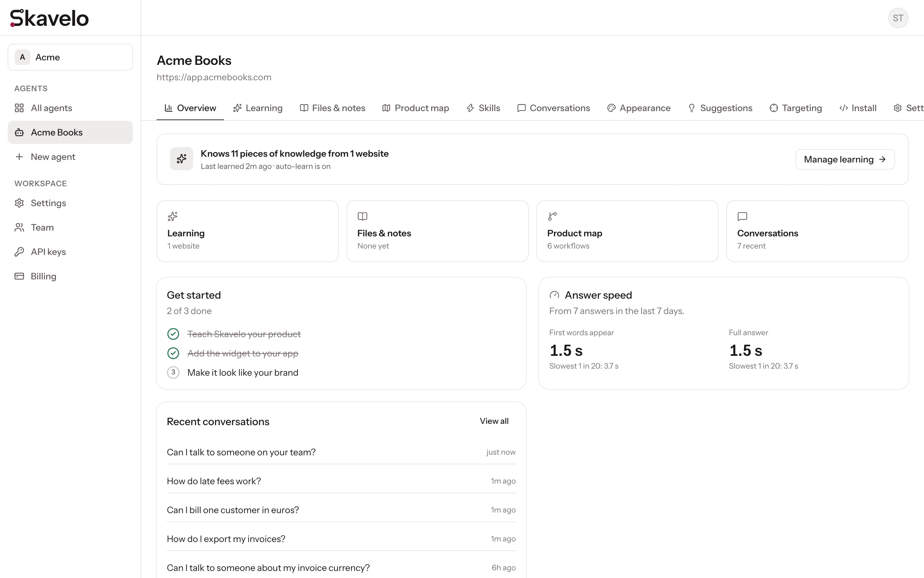This screenshot has width=924, height=578.
Task: Click the 'Slowest 1 in 20' under First words
Action: click(x=583, y=366)
